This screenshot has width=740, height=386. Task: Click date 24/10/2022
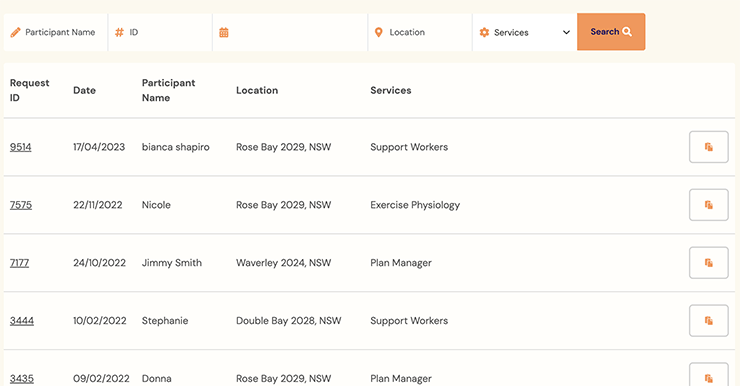(100, 263)
